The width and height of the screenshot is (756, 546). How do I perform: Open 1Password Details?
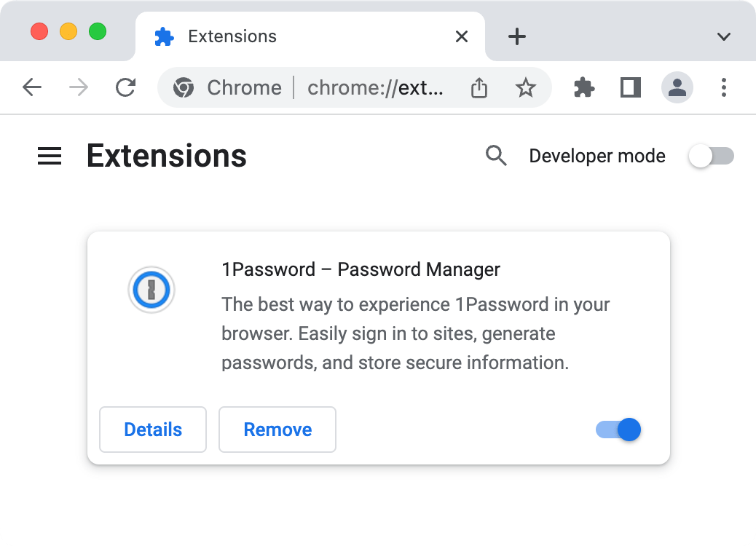pos(153,430)
